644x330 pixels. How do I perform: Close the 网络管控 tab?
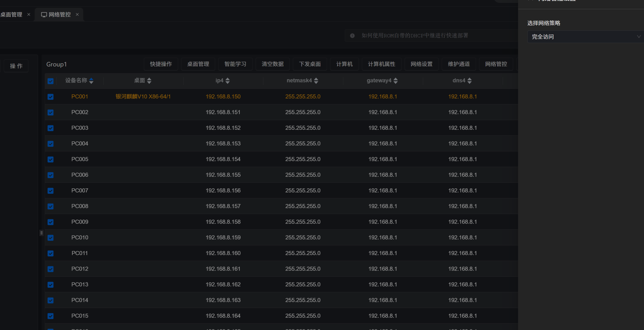(77, 15)
